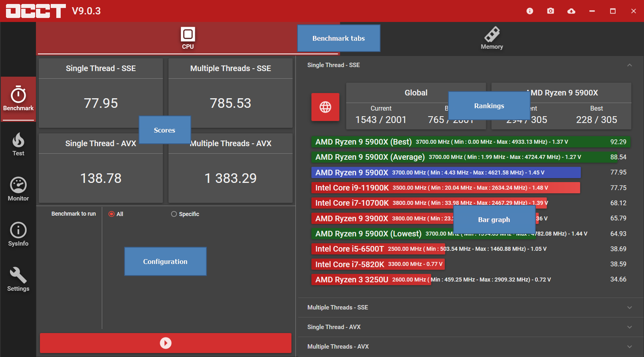Select the AMD Ryzen 3 3250U bar
This screenshot has width=644, height=357.
(371, 280)
